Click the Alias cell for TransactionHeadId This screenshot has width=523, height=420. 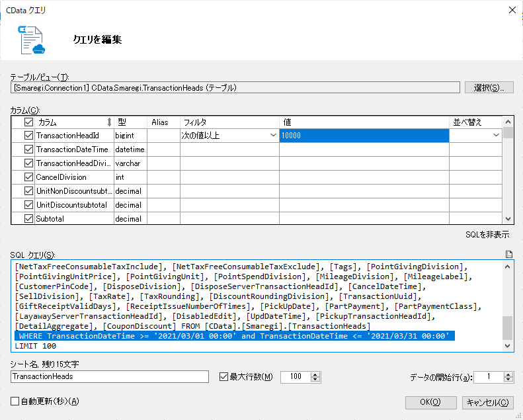pos(164,136)
